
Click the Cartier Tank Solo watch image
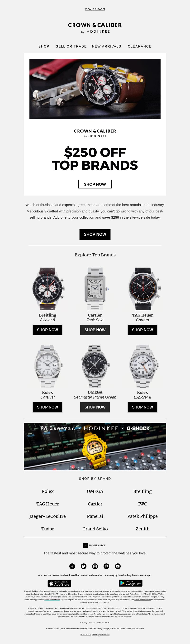pos(95,289)
